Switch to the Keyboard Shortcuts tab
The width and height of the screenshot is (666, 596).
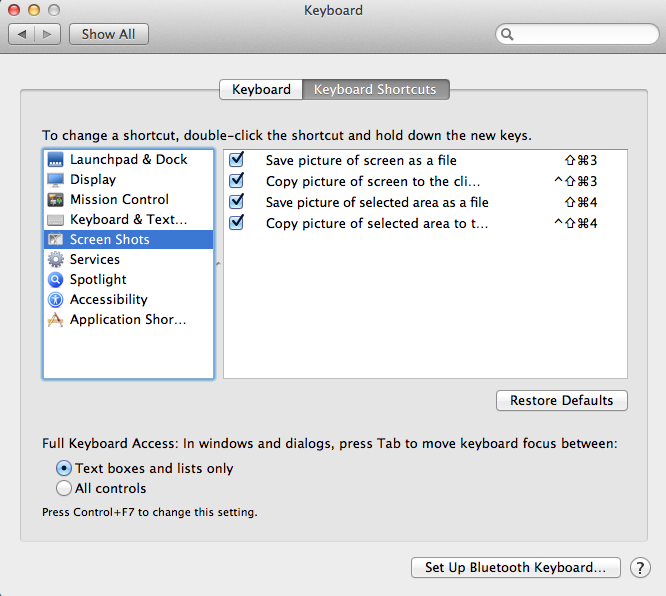375,89
